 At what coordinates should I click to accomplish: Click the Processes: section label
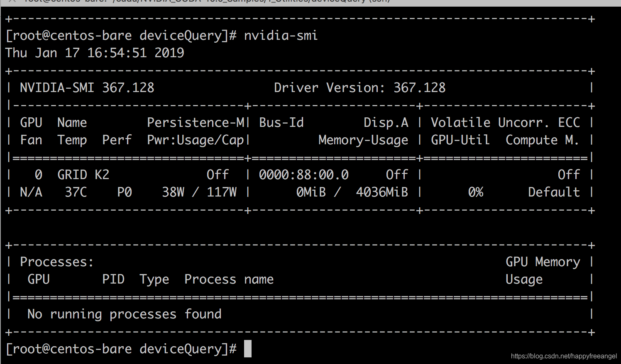pyautogui.click(x=57, y=262)
